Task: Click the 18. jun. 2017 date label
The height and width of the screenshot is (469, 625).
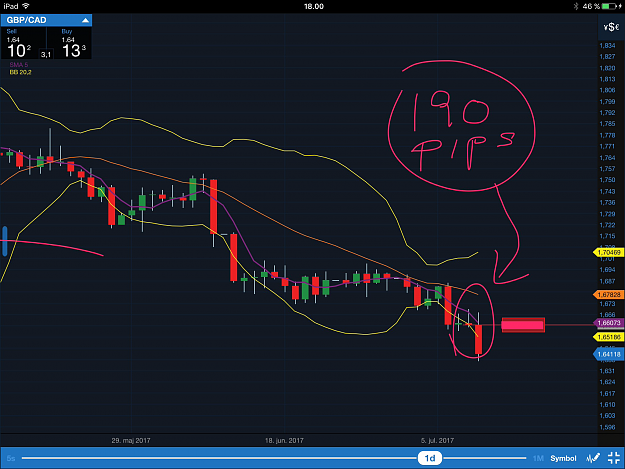Action: pyautogui.click(x=284, y=440)
